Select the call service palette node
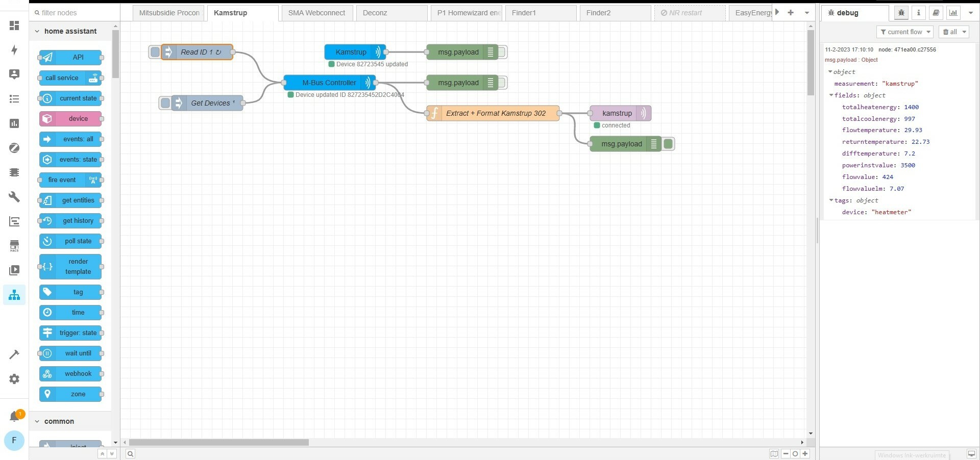The width and height of the screenshot is (980, 460). pyautogui.click(x=70, y=78)
